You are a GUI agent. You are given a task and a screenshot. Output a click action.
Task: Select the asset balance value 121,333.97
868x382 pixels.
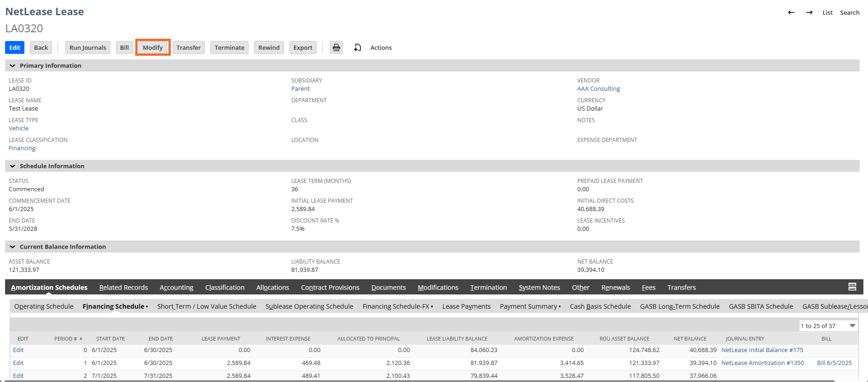(x=24, y=270)
